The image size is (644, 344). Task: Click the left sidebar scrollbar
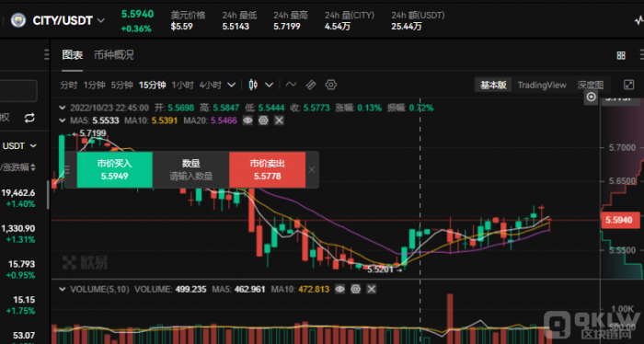pos(48,196)
